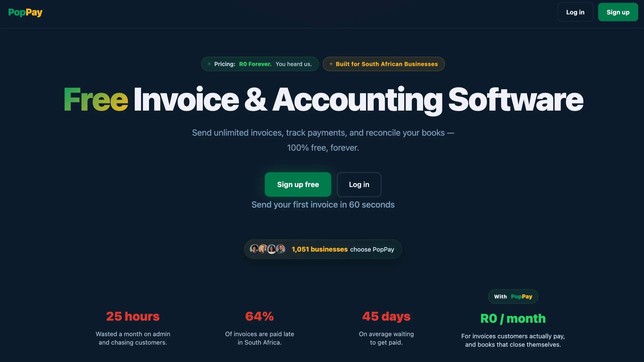This screenshot has width=644, height=362.
Task: Click the 'Built for South African Businesses' badge
Action: [x=383, y=64]
